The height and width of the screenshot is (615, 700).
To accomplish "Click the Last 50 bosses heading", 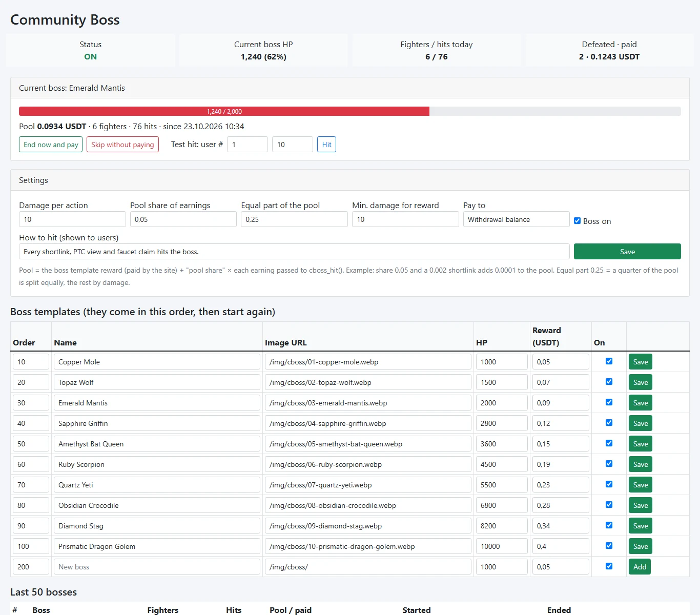I will (44, 592).
